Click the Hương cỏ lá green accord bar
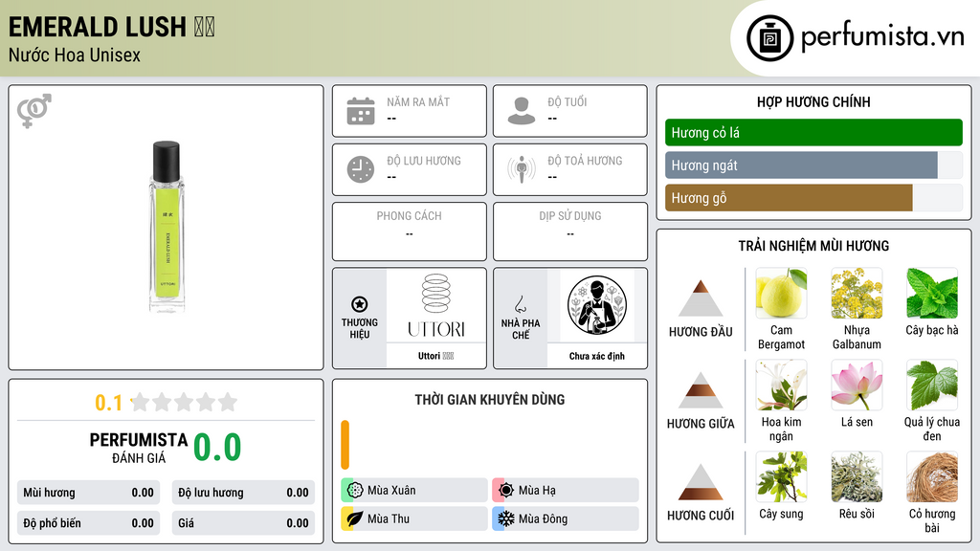 (x=813, y=132)
